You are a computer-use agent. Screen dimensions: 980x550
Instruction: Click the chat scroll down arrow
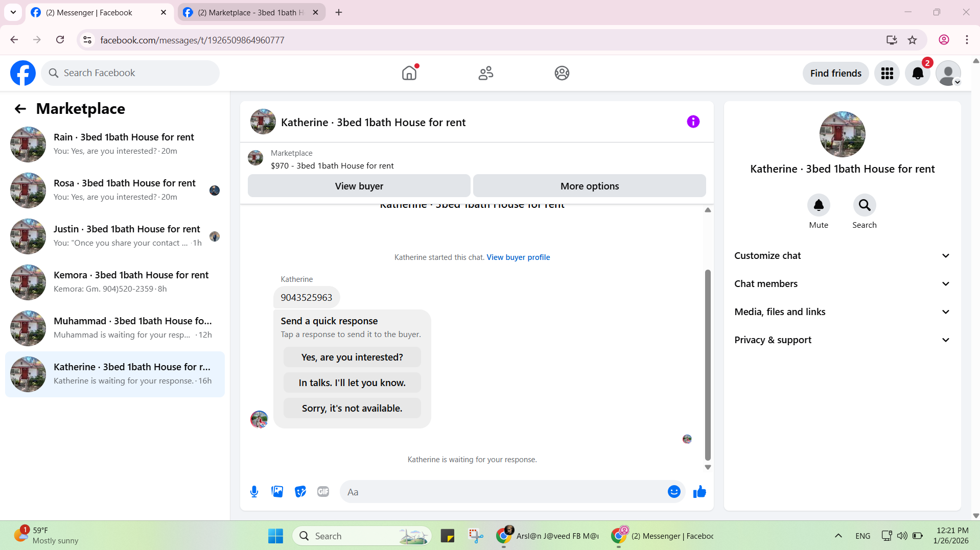[708, 467]
